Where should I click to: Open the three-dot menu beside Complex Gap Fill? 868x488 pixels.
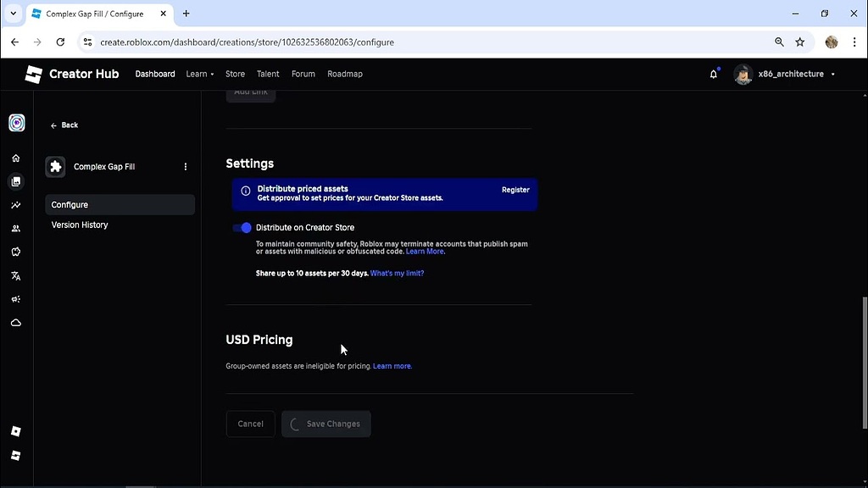186,167
